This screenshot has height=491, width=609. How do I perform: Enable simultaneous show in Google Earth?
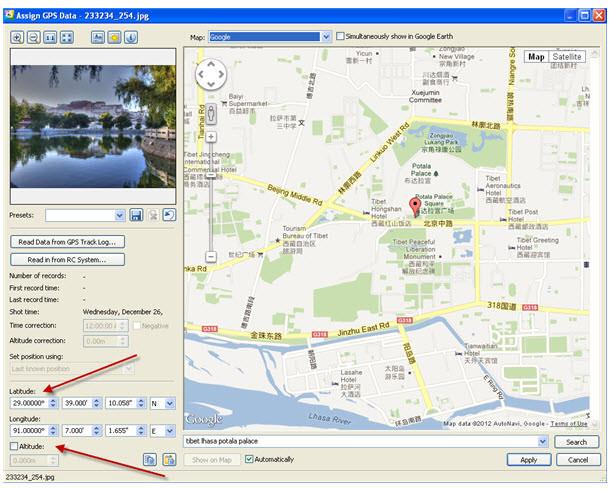[x=340, y=36]
